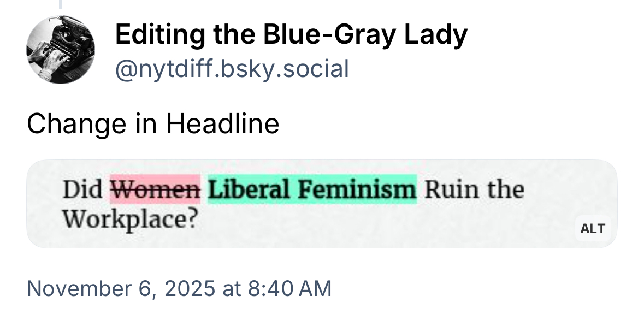Click 'Ruin the' in the headline image
This screenshot has height=320, width=644.
474,189
